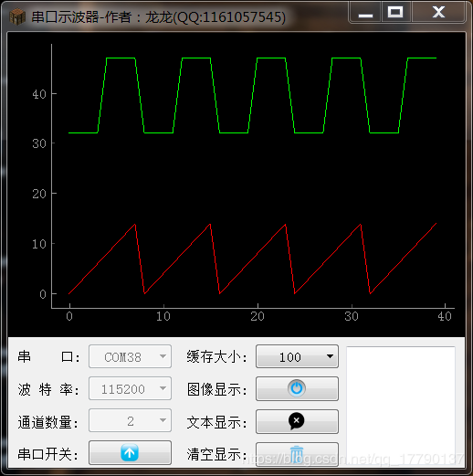Click the '清空显示:' label

(x=217, y=454)
